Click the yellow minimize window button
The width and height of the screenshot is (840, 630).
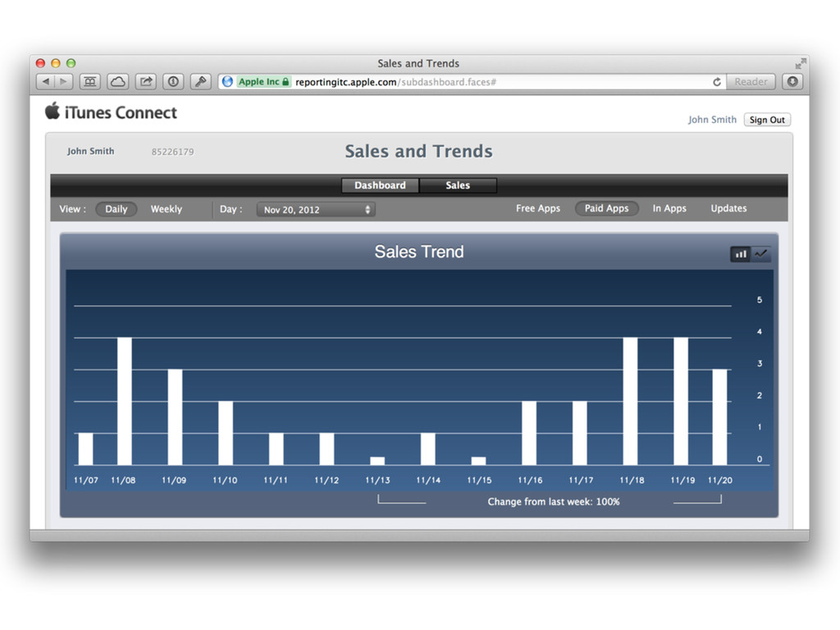[x=56, y=63]
